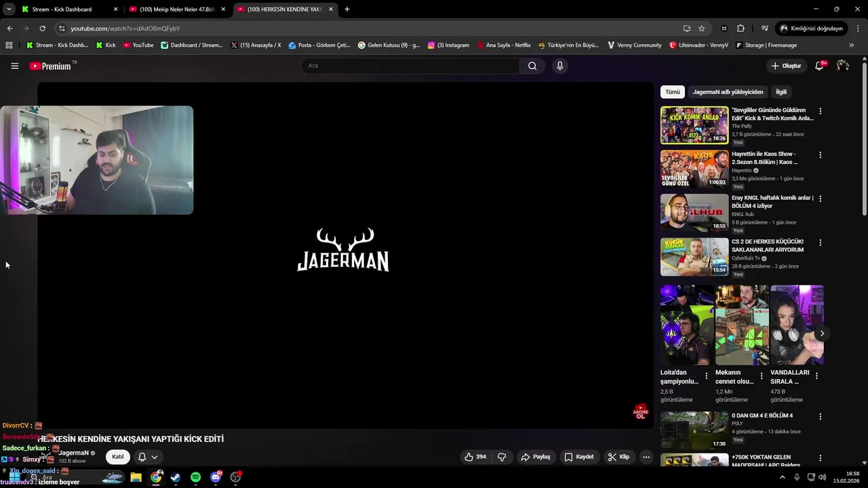Open the Anasayfa / X bookmark

coord(256,45)
